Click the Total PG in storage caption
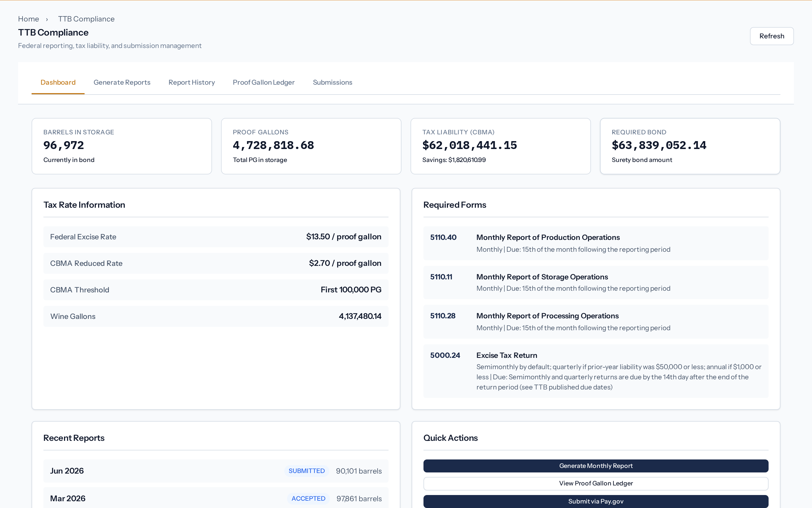Viewport: 812px width, 508px height. coord(260,160)
